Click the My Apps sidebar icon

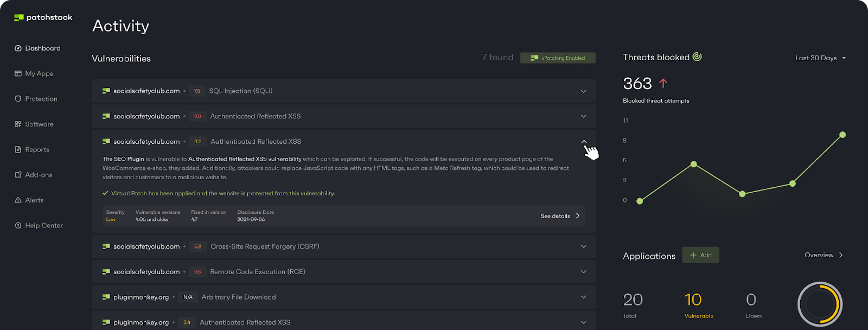coord(18,74)
